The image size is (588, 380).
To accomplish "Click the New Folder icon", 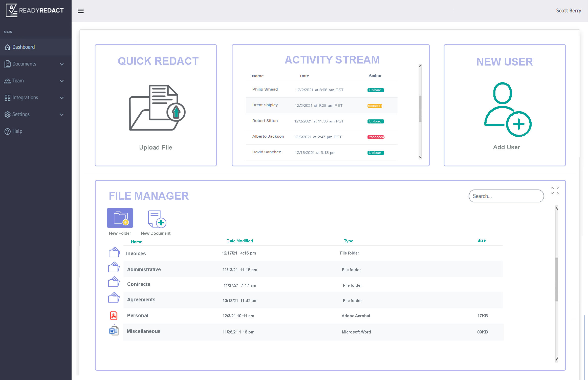I will (x=120, y=218).
